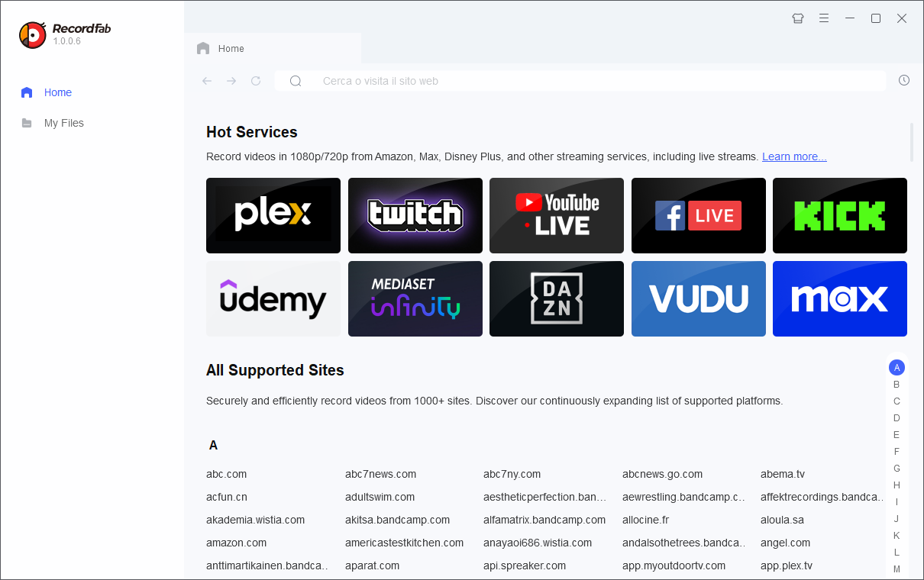Open the abc7news.com site link
Screen dimensions: 924x580
click(380, 474)
